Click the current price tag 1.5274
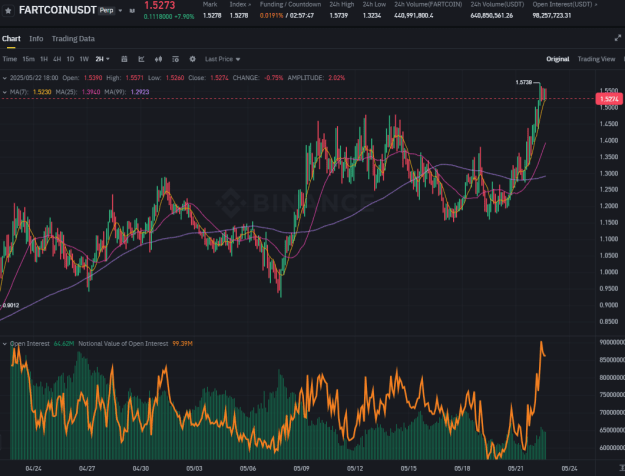The width and height of the screenshot is (625, 476). coord(609,99)
